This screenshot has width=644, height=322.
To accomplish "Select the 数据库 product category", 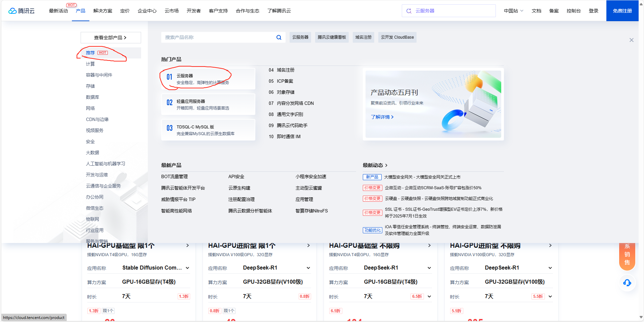I will [x=93, y=97].
